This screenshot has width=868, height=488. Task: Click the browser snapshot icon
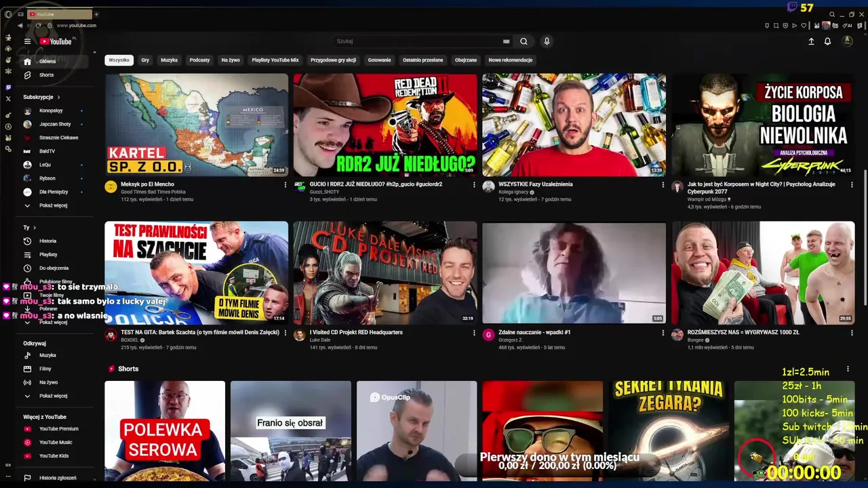[776, 26]
